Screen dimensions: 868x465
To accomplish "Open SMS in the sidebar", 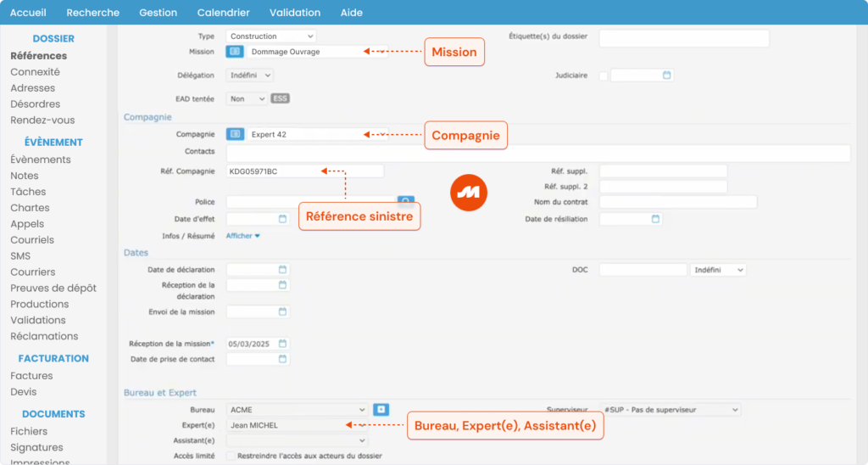I will pos(20,255).
